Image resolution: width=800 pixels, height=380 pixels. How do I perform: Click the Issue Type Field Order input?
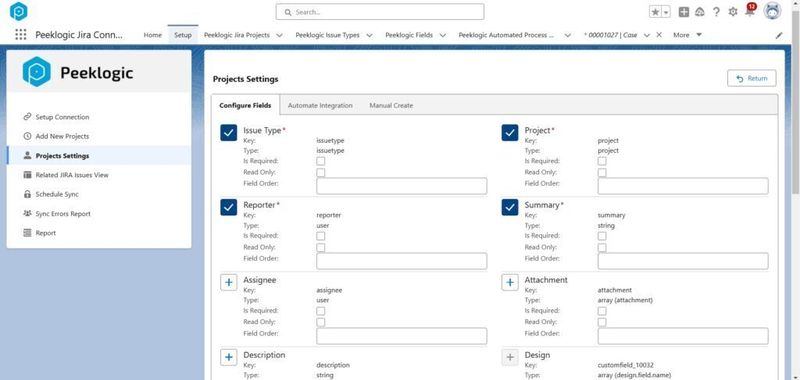[402, 186]
